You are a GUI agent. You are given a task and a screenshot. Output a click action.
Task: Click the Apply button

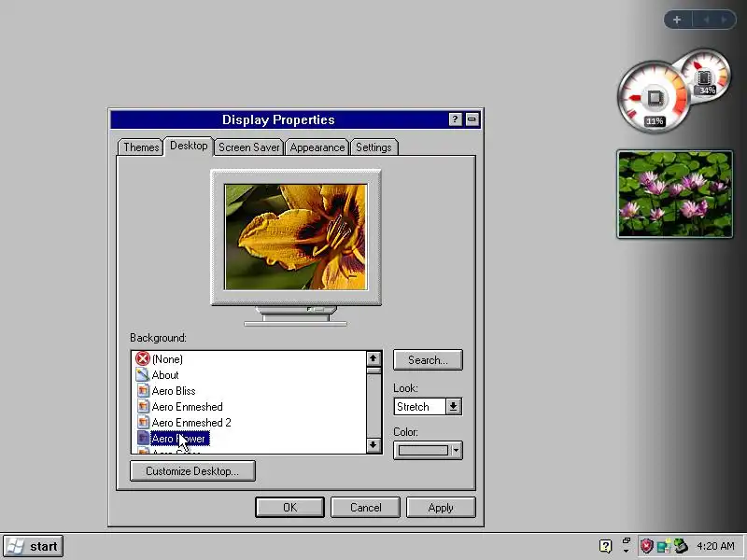click(x=441, y=508)
